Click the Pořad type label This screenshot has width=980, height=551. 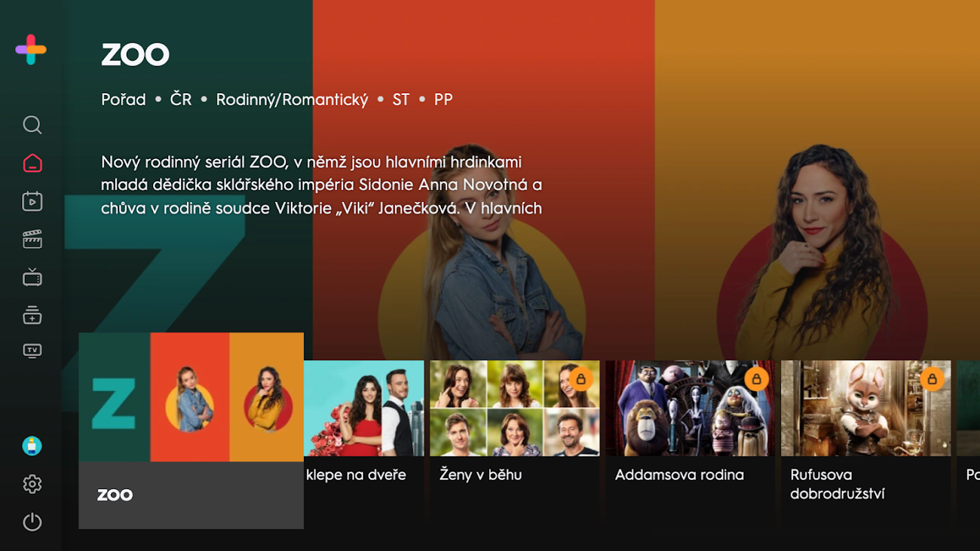tap(123, 100)
